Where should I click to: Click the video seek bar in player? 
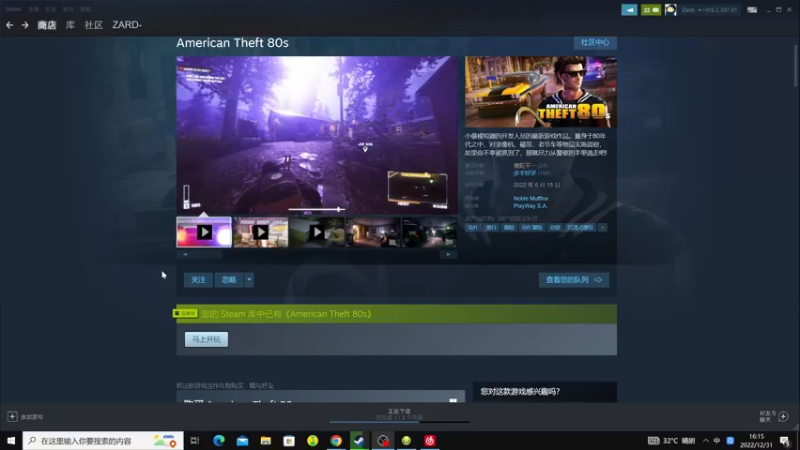(316, 209)
